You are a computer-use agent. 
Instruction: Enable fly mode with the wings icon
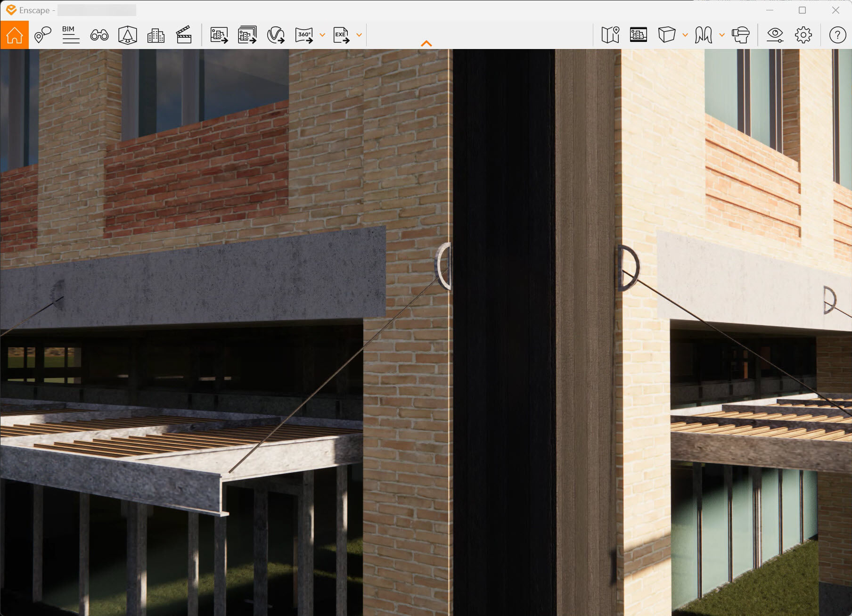pos(703,34)
